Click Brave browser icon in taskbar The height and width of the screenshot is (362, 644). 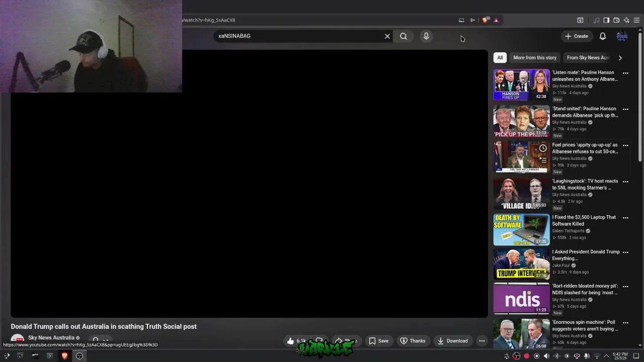click(x=64, y=356)
